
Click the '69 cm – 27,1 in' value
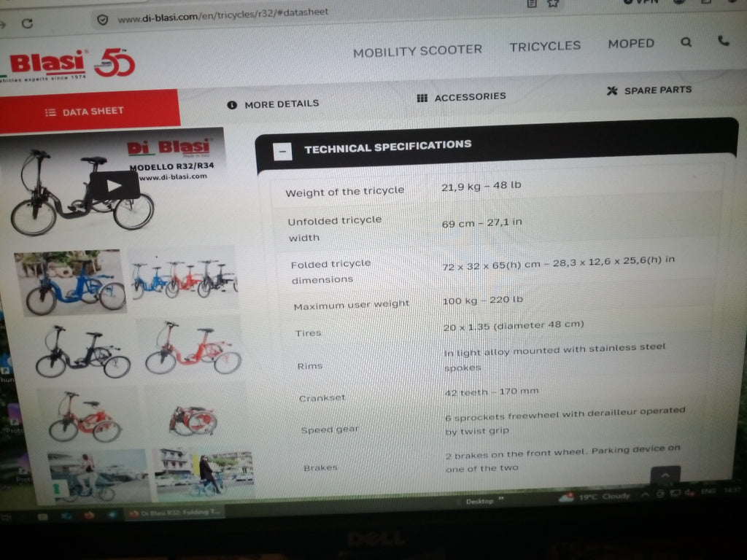pos(481,222)
